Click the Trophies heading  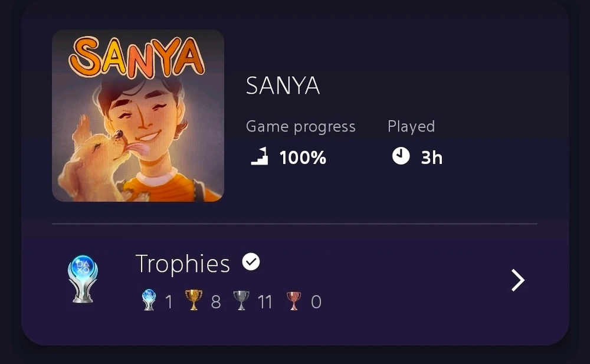point(182,264)
